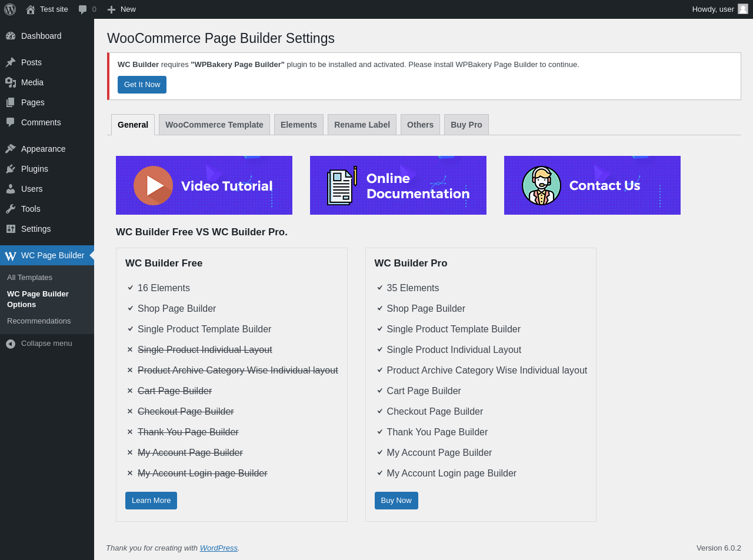Click the Learn More button
The image size is (753, 560).
pos(151,501)
